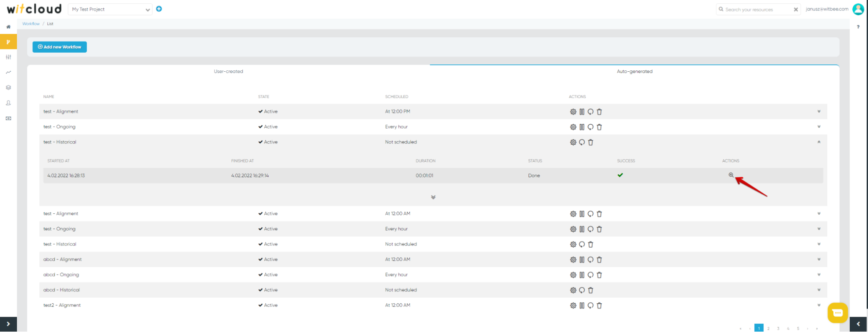Open the line chart analytics sidebar icon
Screen dimensions: 868x332
pyautogui.click(x=8, y=73)
